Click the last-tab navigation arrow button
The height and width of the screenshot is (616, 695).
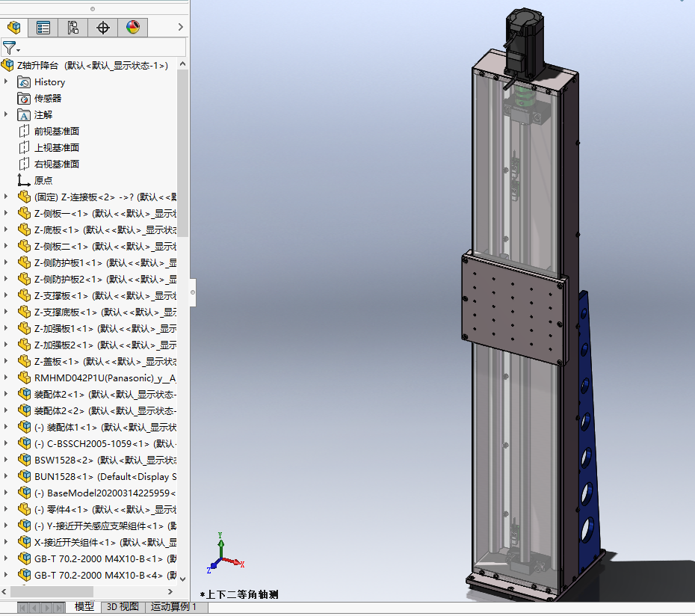point(59,607)
